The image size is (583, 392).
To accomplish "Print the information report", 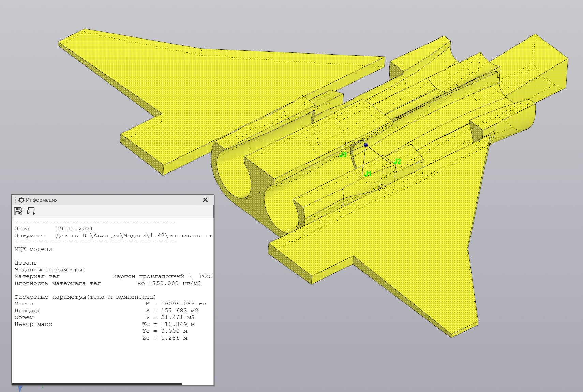I will click(x=31, y=211).
